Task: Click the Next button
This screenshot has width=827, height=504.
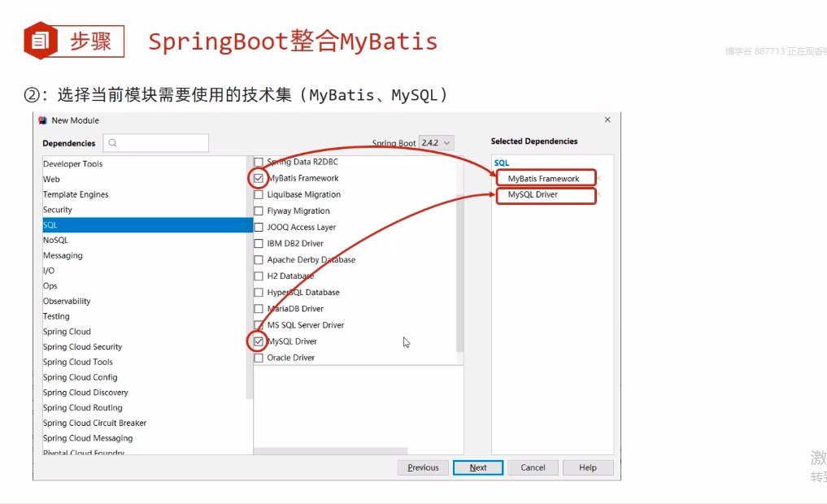Action: click(478, 467)
